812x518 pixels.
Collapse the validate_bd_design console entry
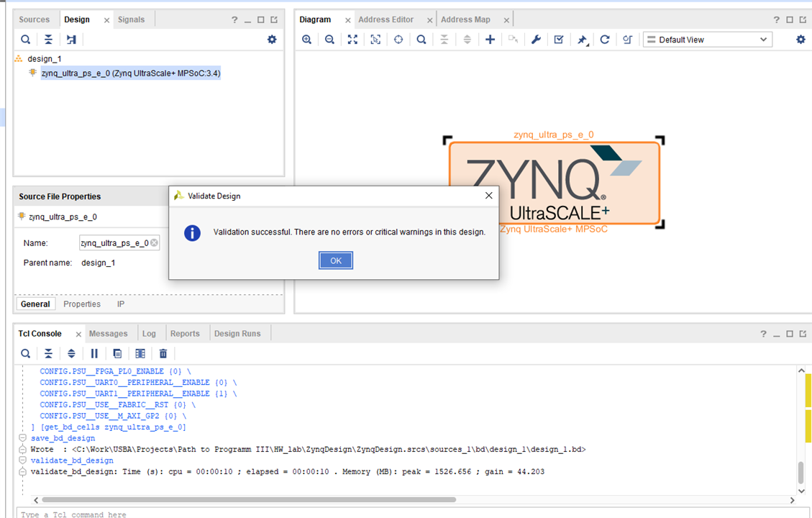click(23, 460)
